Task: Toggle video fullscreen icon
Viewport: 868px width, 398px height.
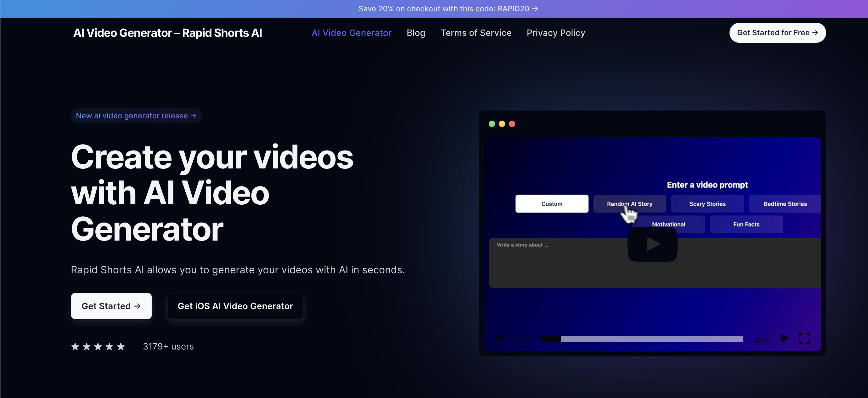Action: (804, 338)
